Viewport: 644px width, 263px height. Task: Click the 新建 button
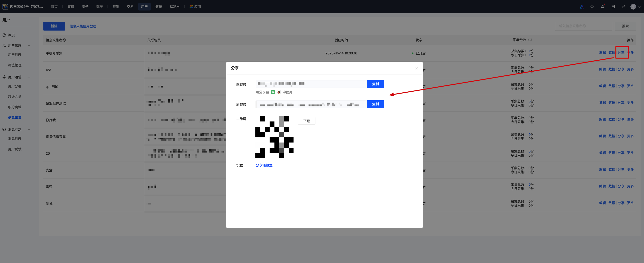(x=54, y=26)
